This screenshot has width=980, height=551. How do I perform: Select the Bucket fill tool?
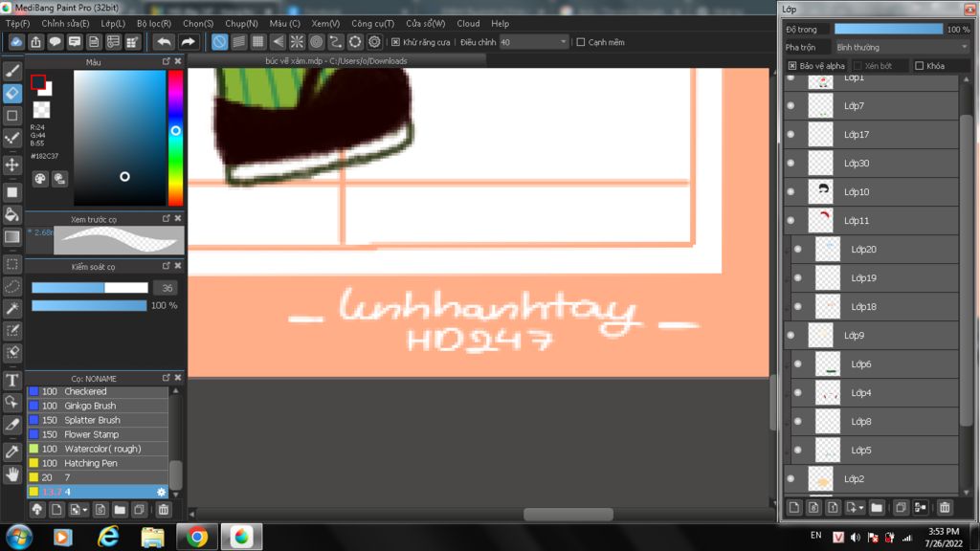click(x=12, y=215)
